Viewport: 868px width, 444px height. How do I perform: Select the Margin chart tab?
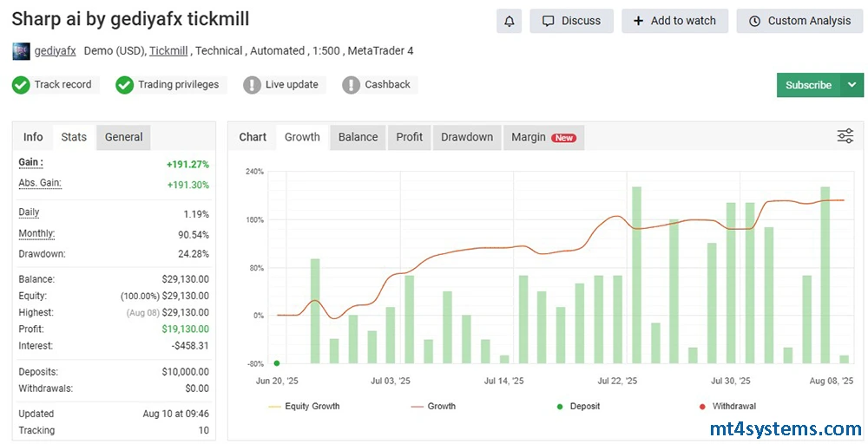[x=542, y=137]
